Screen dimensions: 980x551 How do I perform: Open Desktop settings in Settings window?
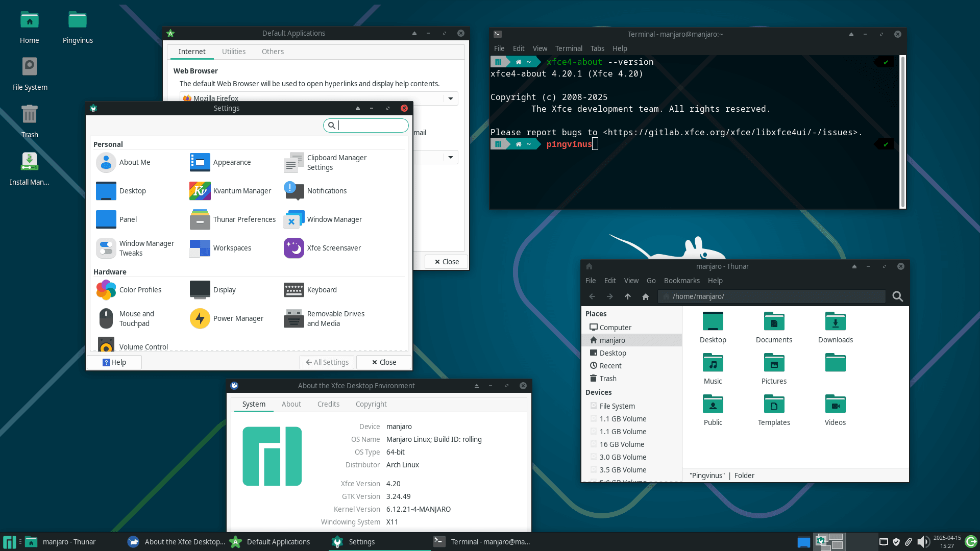click(x=106, y=191)
